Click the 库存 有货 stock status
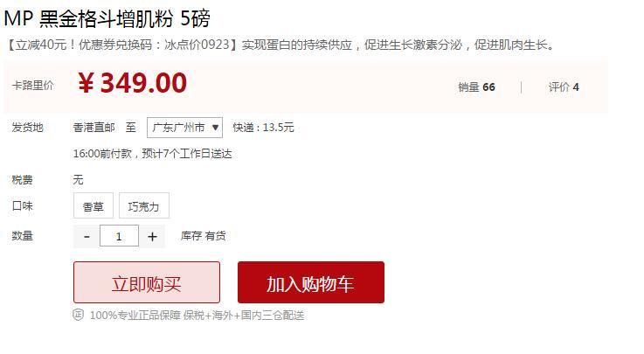This screenshot has height=354, width=644. pyautogui.click(x=204, y=236)
